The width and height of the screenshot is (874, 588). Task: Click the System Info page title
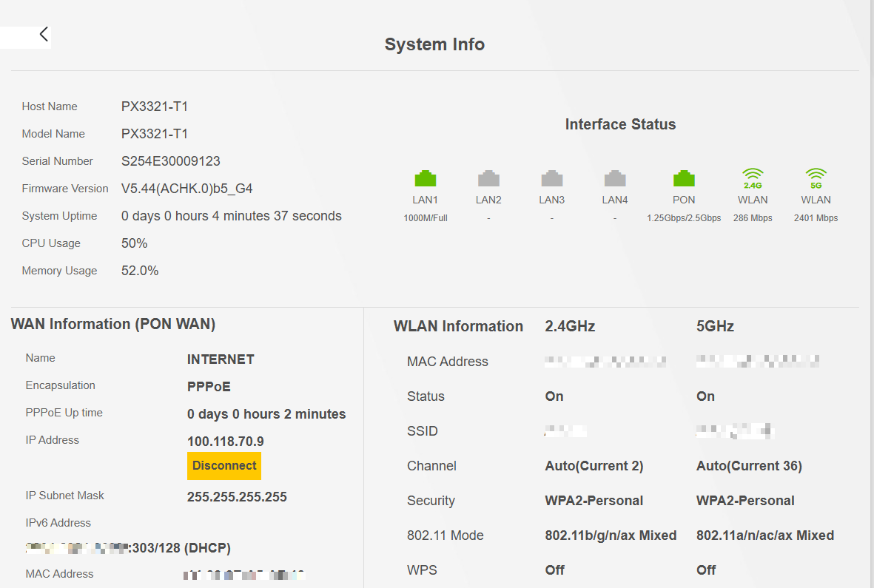coord(434,44)
